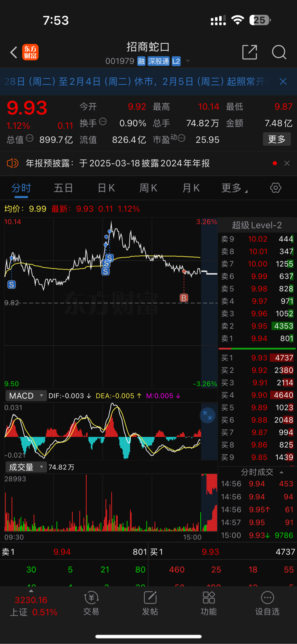Tap leftmost S sell marker on chart
The width and height of the screenshot is (297, 644).
click(12, 285)
